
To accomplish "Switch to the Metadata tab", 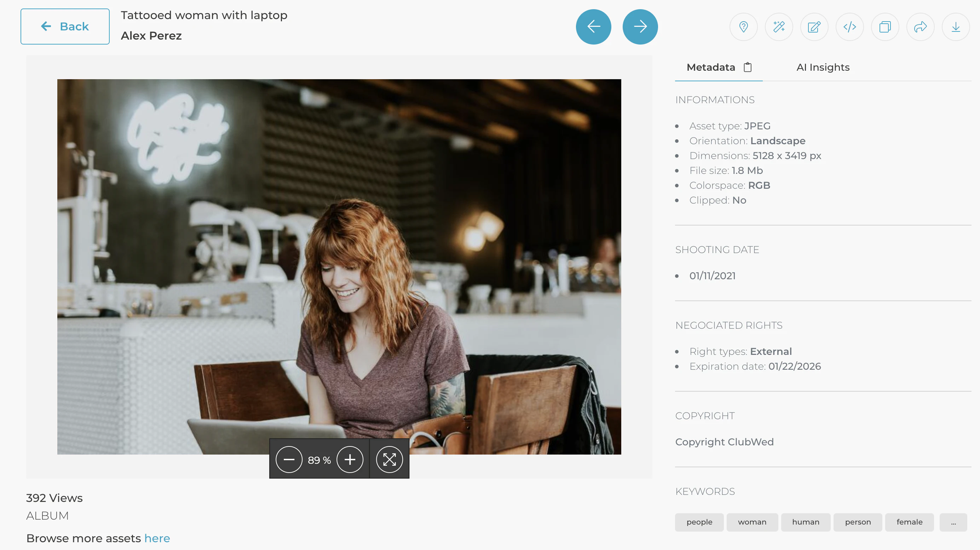I will (x=711, y=67).
